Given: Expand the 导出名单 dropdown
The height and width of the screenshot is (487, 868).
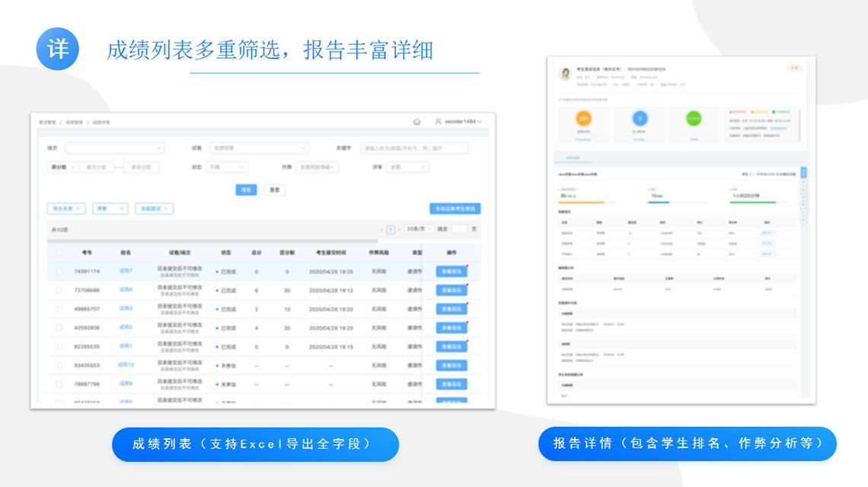Looking at the screenshot, I should [66, 208].
